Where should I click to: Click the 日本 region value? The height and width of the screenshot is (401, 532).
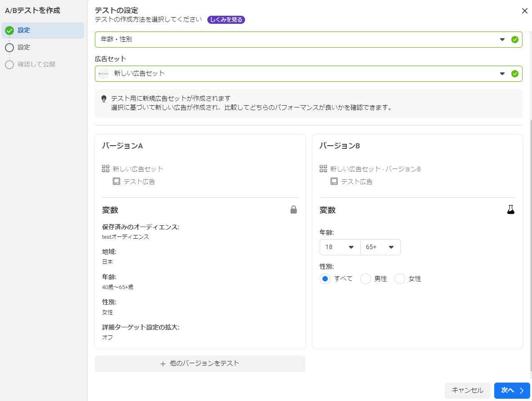point(107,262)
